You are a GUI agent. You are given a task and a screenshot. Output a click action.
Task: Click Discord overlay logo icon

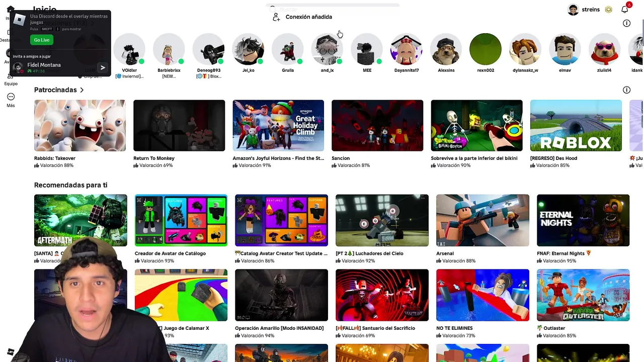(x=19, y=20)
